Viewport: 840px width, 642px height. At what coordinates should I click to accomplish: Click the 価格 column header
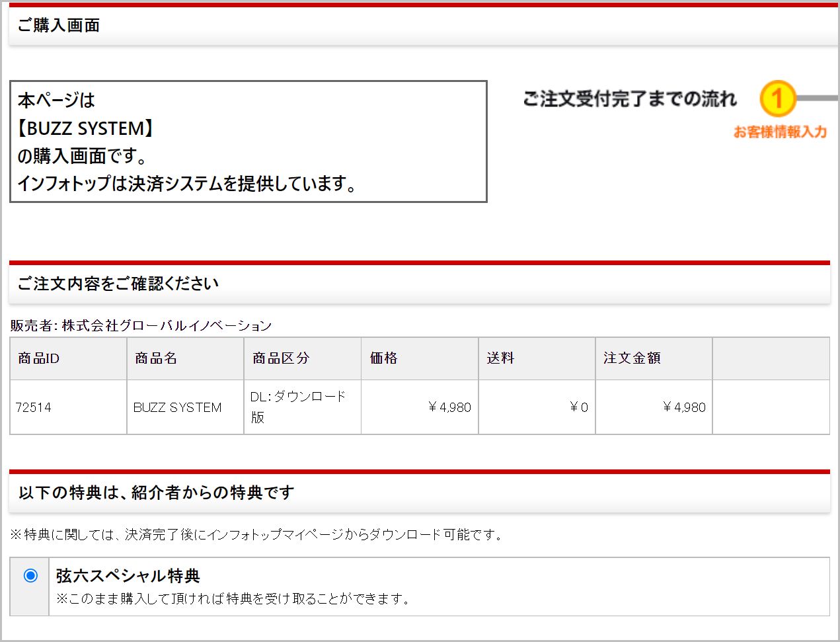[x=420, y=358]
